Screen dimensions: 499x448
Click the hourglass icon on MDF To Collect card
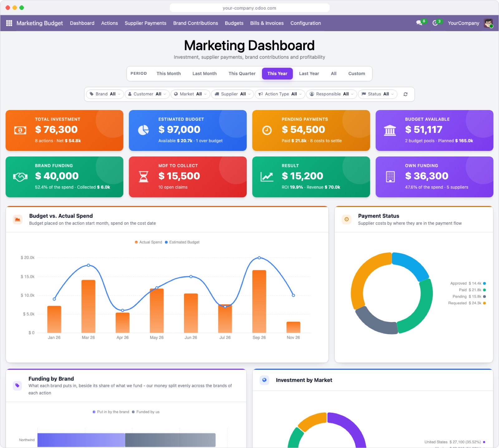point(143,177)
